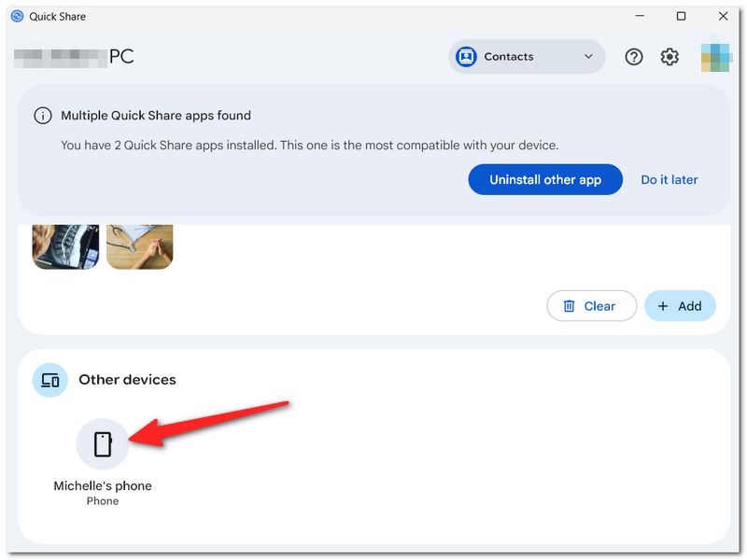Send to Michelle's phone device icon
Viewport: 747px width, 560px height.
pos(103,444)
